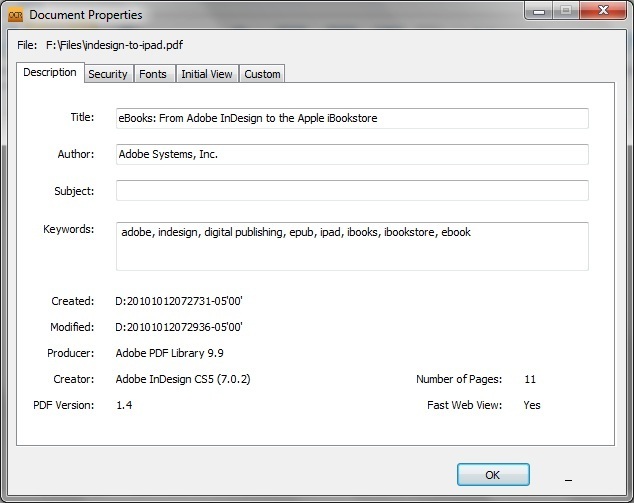
Task: Click the Modified: label
Action: point(72,327)
